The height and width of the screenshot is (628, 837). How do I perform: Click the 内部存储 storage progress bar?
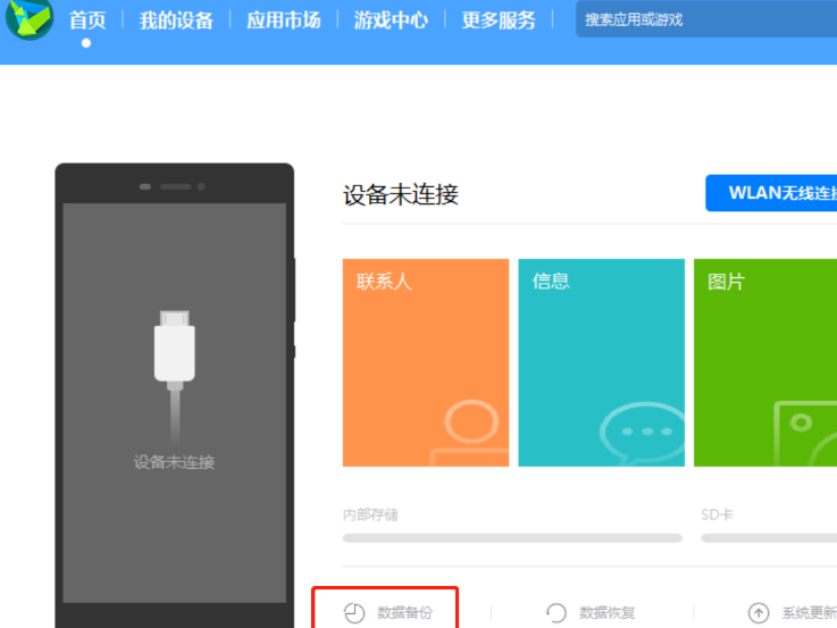tap(512, 538)
